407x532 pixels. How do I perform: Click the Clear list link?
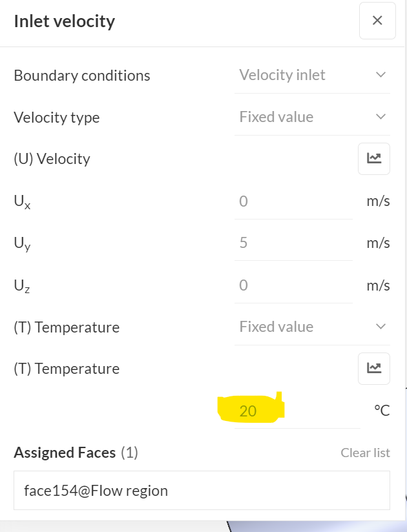365,453
